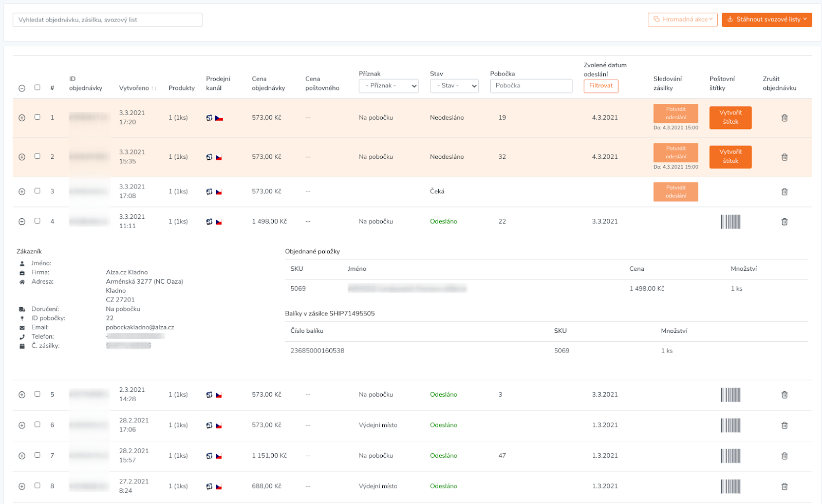Image resolution: width=822 pixels, height=504 pixels.
Task: Confirm dispatch (Potvrdit odeslání) for order 1
Action: [676, 113]
